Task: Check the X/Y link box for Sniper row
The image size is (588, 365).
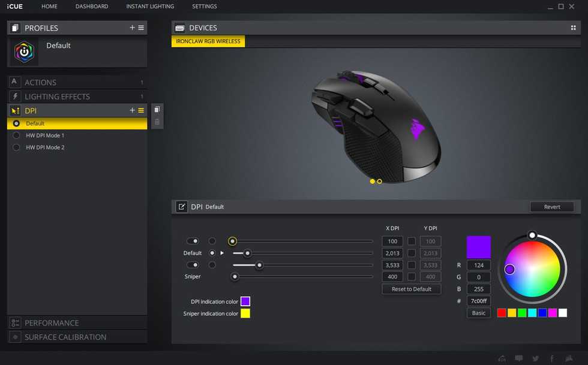Action: coord(412,276)
